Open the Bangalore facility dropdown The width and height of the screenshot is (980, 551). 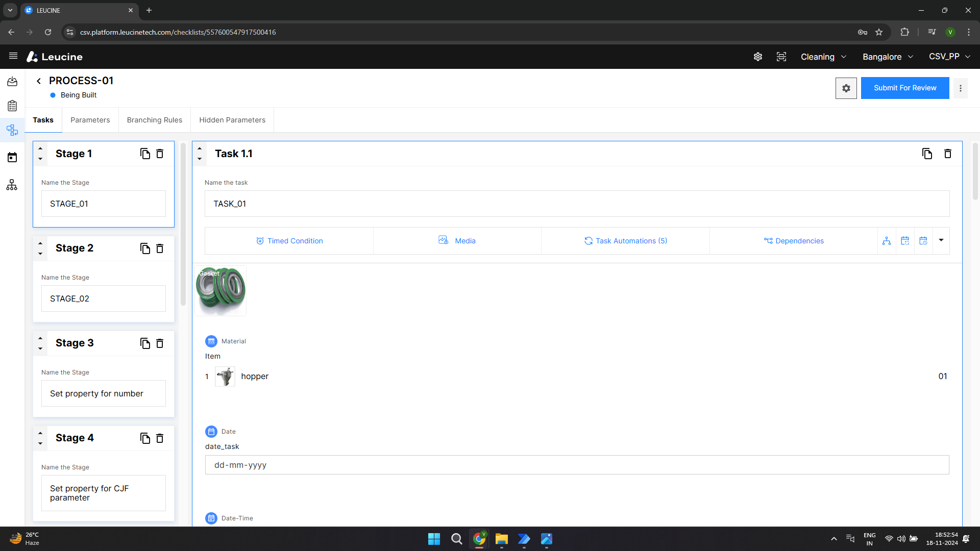point(888,57)
